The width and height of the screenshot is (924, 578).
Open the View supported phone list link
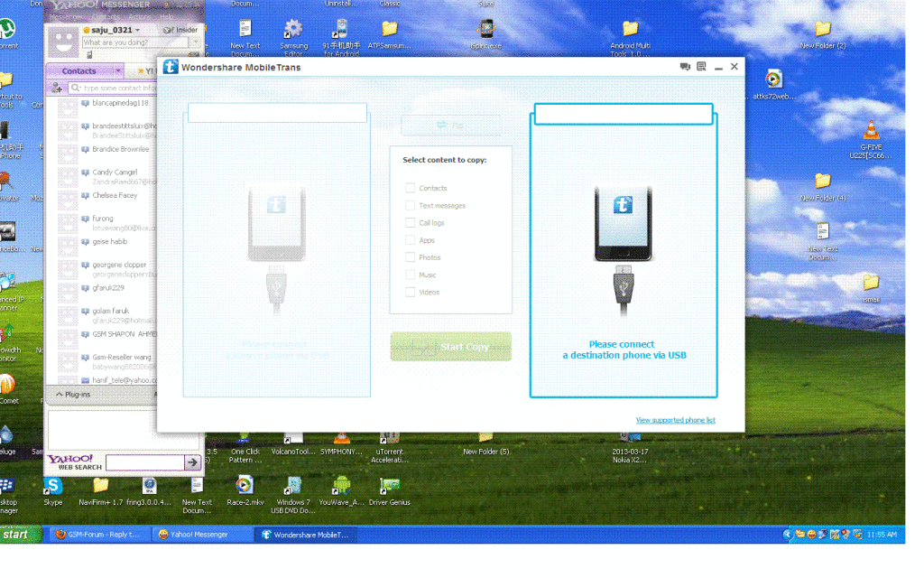point(675,420)
